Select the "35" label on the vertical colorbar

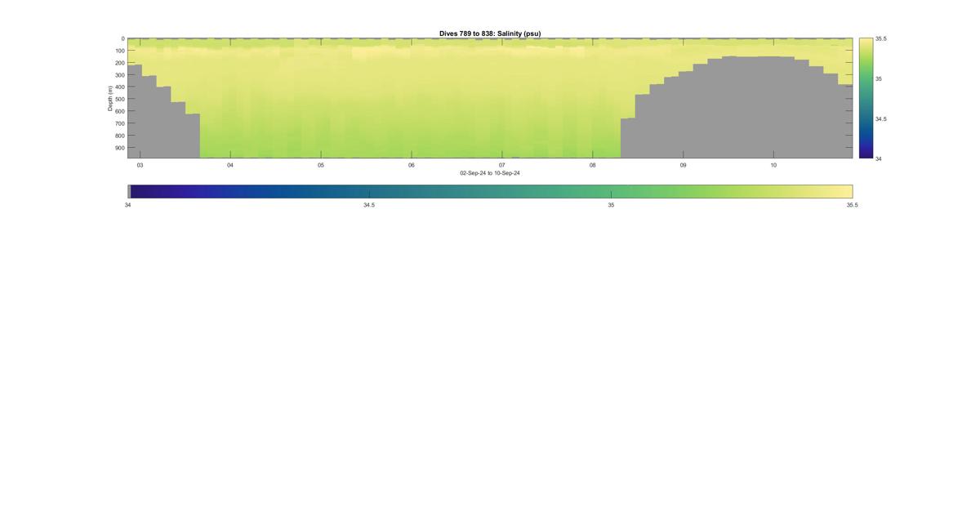879,78
